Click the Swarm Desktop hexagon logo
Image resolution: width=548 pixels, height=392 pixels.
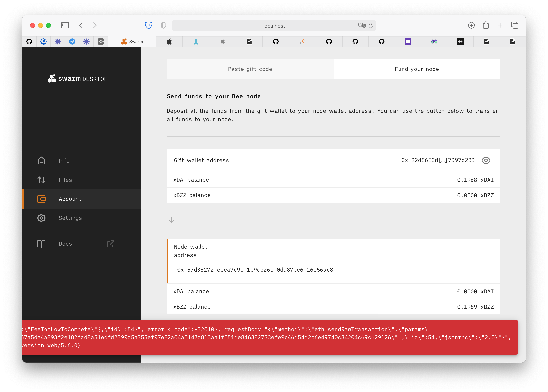pyautogui.click(x=51, y=78)
